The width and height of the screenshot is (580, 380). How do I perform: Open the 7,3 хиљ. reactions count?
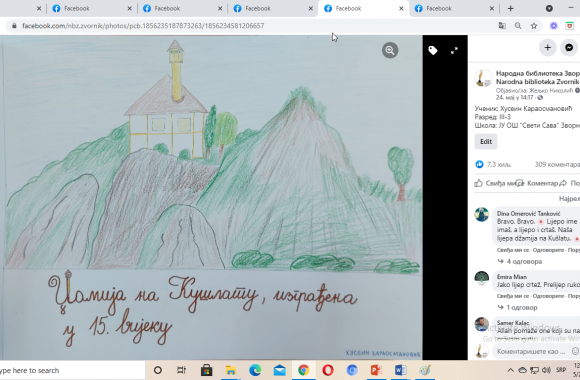(499, 165)
